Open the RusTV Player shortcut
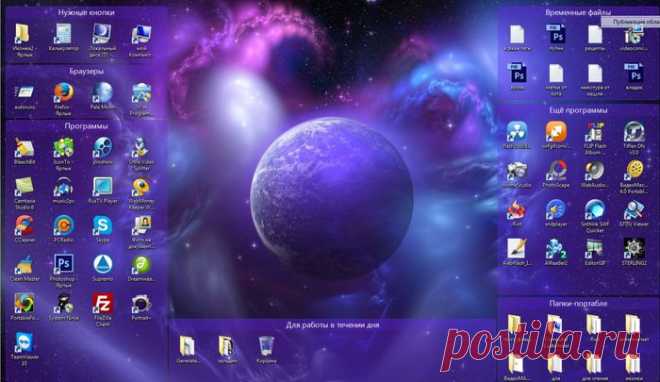This screenshot has height=382, width=660. (102, 189)
